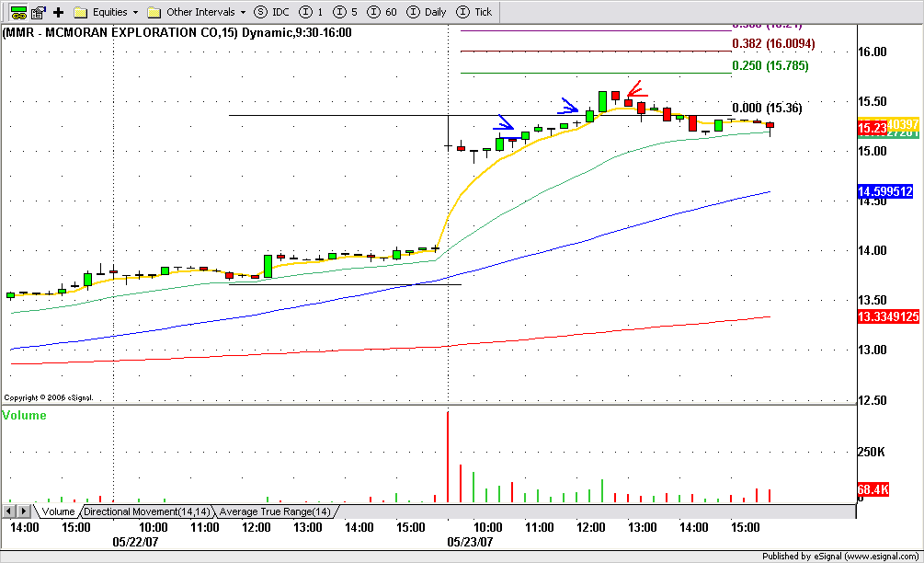
Task: Click the Published by eSignal footer text
Action: (x=840, y=556)
